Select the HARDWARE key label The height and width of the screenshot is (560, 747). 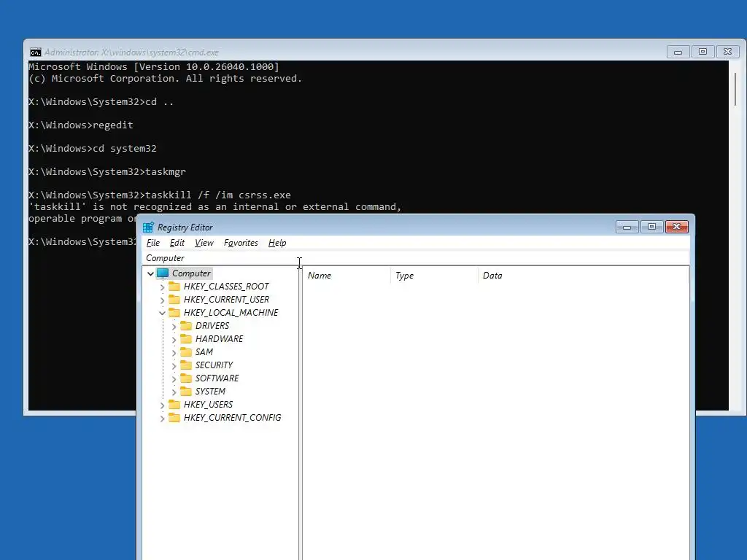coord(219,338)
